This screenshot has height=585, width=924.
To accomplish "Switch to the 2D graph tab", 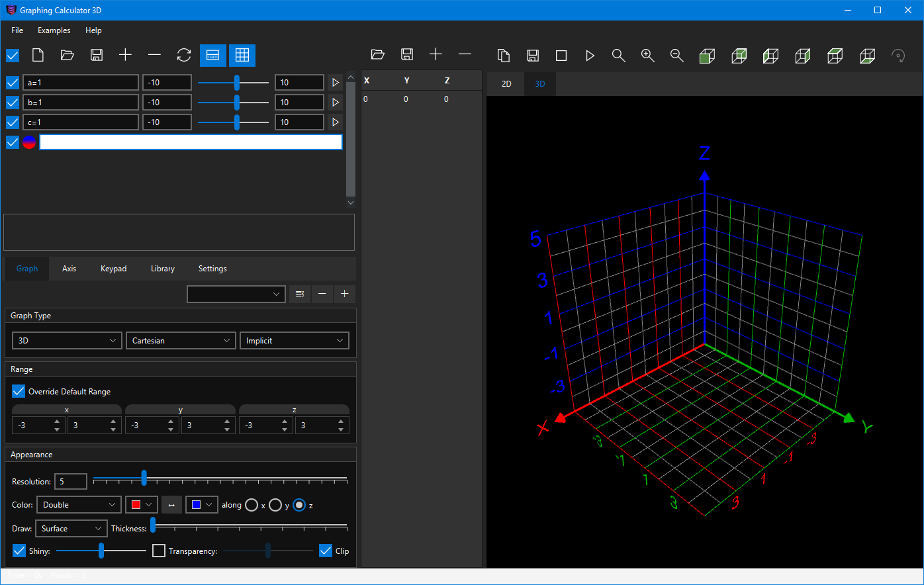I will 506,84.
